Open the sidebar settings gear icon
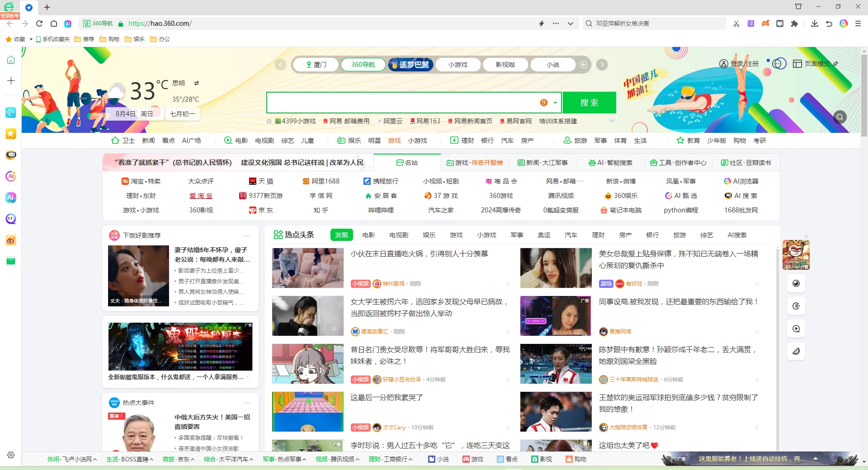The image size is (868, 470). (11, 455)
